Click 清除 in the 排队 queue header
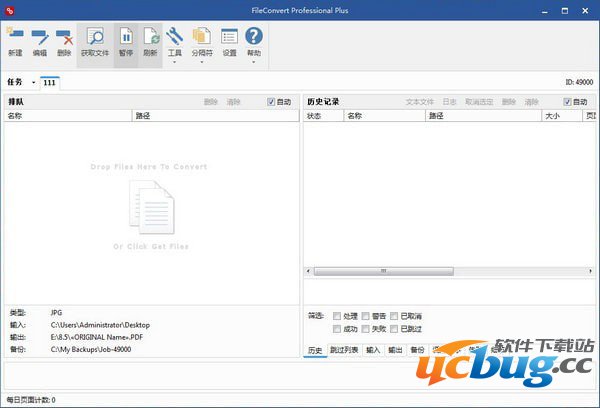This screenshot has width=600, height=408. click(233, 102)
